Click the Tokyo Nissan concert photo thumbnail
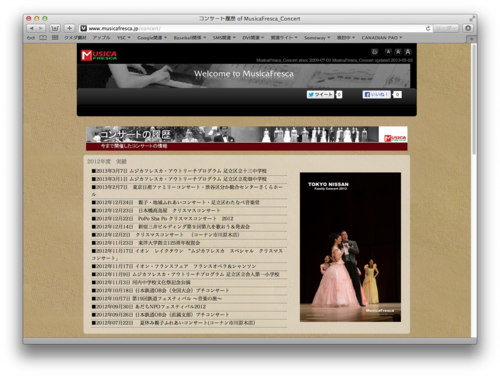Screen dimensions: 500x376 (350, 247)
